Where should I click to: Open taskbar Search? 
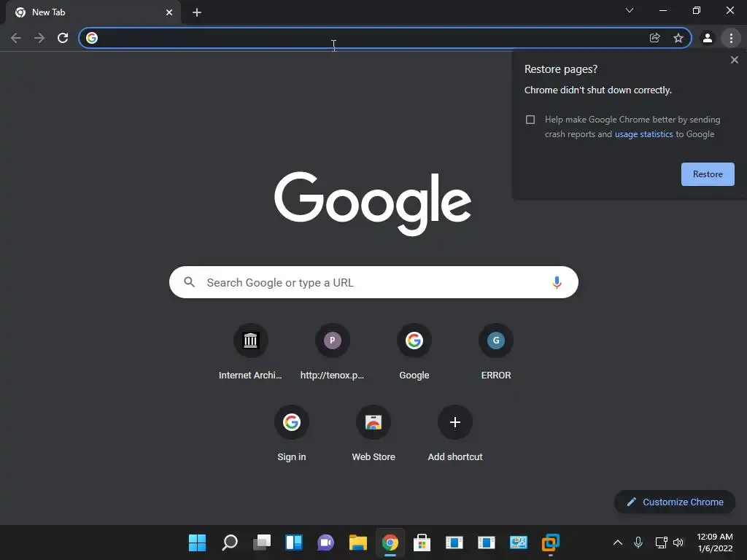point(230,542)
